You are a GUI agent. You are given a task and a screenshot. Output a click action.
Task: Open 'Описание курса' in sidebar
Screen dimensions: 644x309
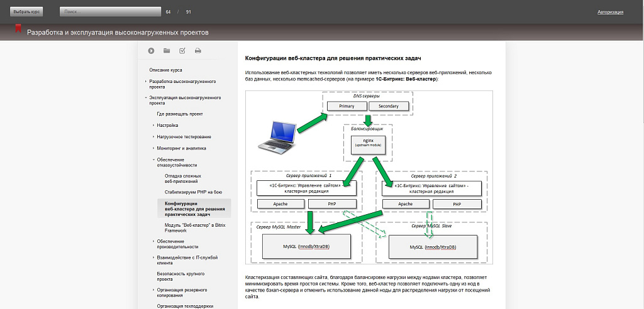click(x=165, y=70)
